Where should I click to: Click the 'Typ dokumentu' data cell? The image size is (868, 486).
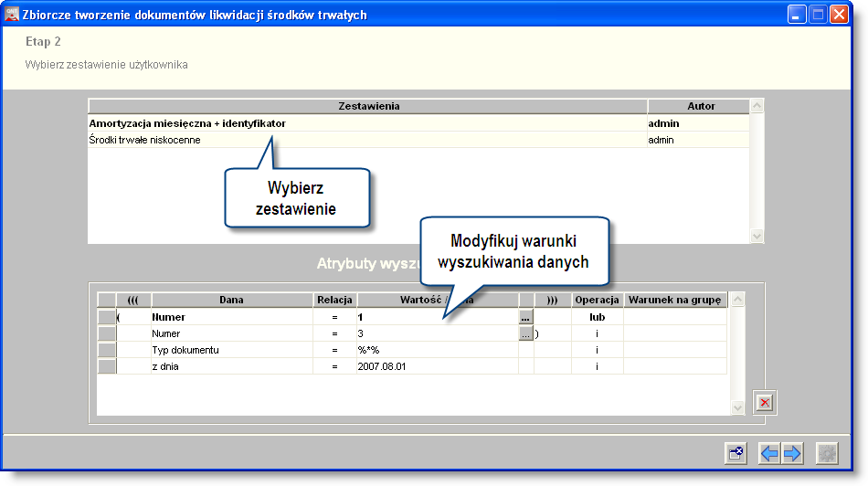(232, 351)
